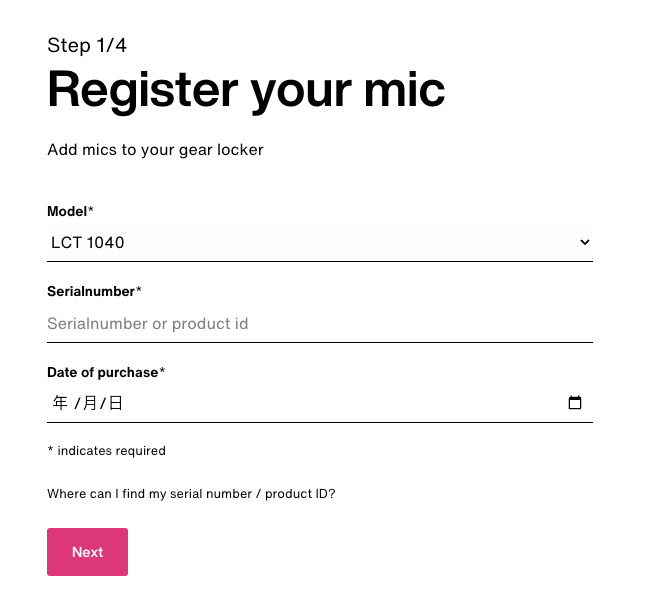
Task: Focus the Serialnumber or product id field
Action: point(320,324)
